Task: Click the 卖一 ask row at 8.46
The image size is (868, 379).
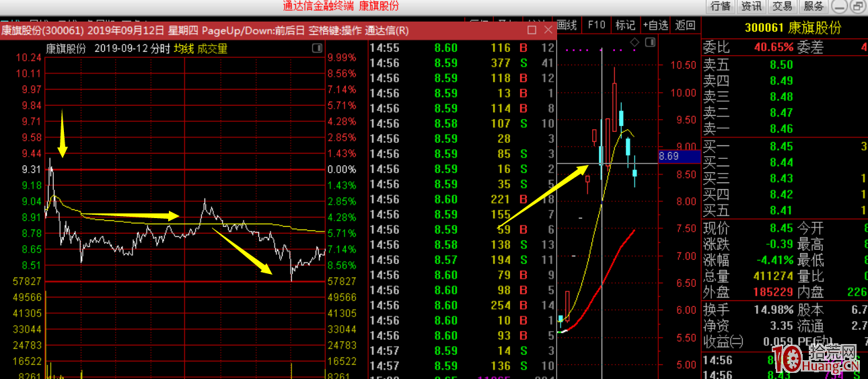Action: tap(785, 129)
